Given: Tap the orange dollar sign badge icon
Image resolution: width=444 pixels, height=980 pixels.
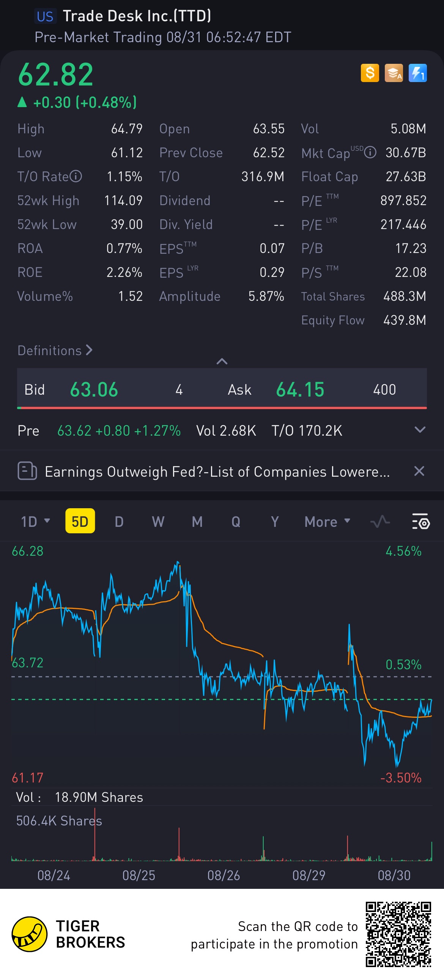Looking at the screenshot, I should (x=370, y=73).
